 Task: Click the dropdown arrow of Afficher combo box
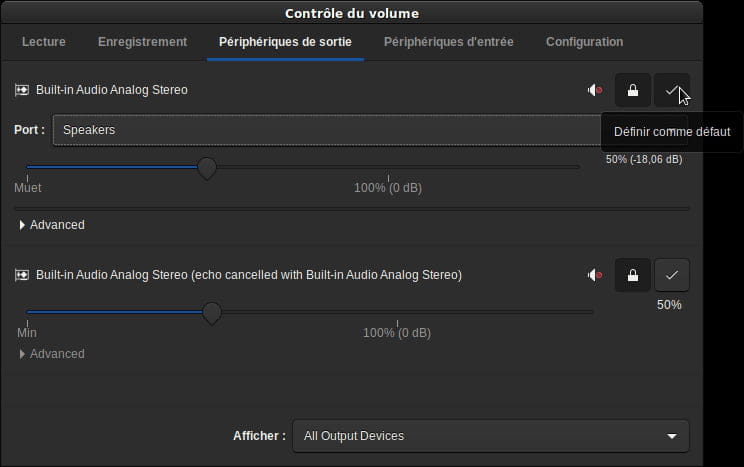[672, 436]
